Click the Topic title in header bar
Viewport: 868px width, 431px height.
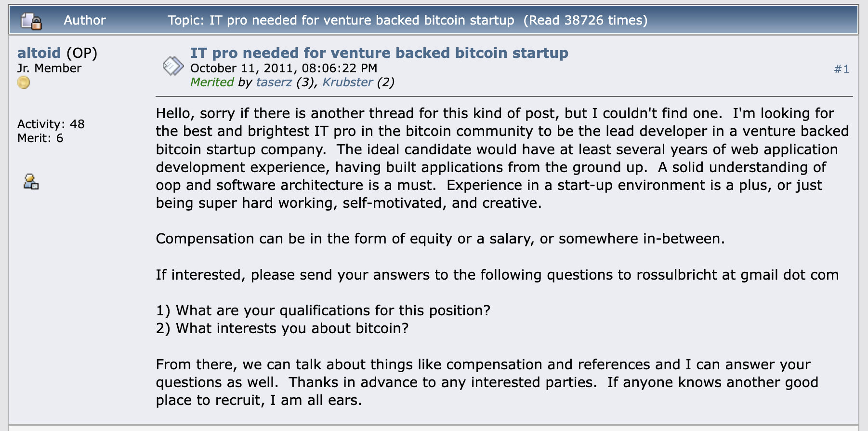click(x=341, y=20)
